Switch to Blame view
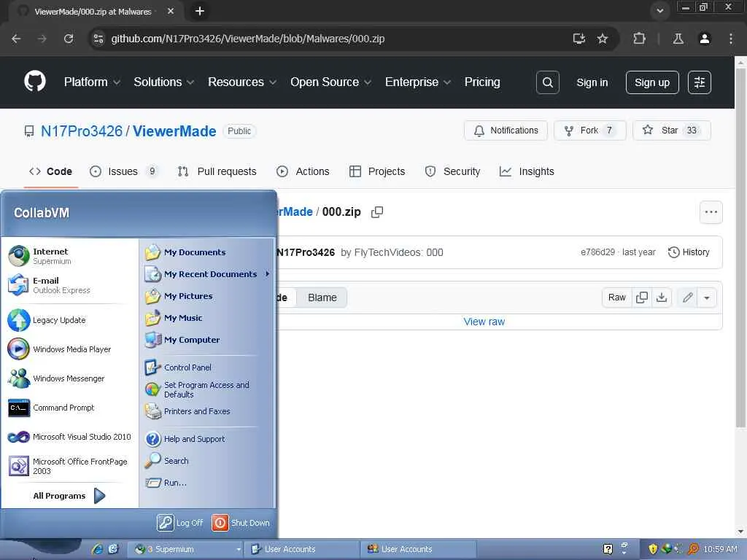 coord(322,297)
